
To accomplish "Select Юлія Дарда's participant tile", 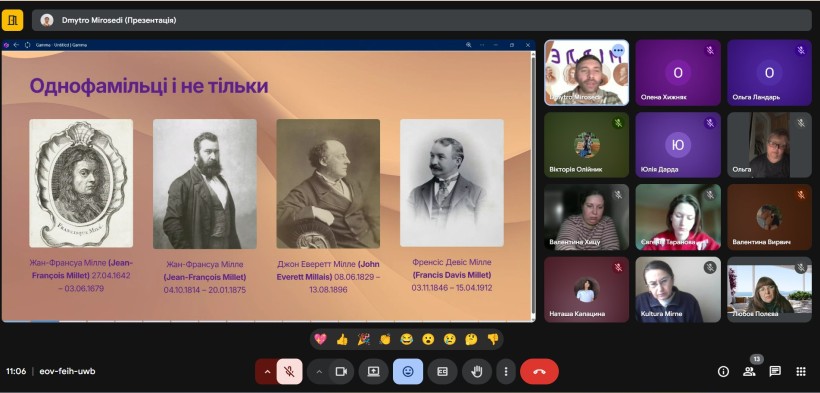I will pyautogui.click(x=678, y=145).
